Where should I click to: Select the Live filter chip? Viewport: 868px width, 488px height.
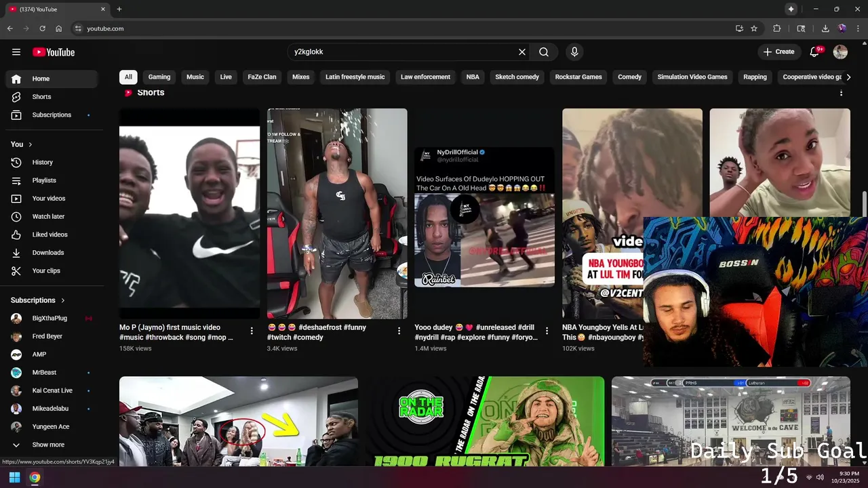point(226,77)
